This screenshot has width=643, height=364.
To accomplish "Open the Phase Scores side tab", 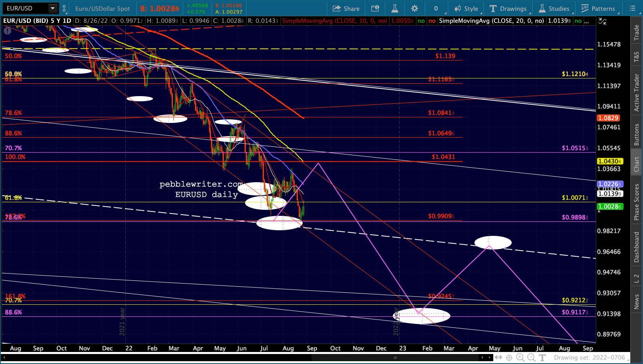I will click(636, 202).
